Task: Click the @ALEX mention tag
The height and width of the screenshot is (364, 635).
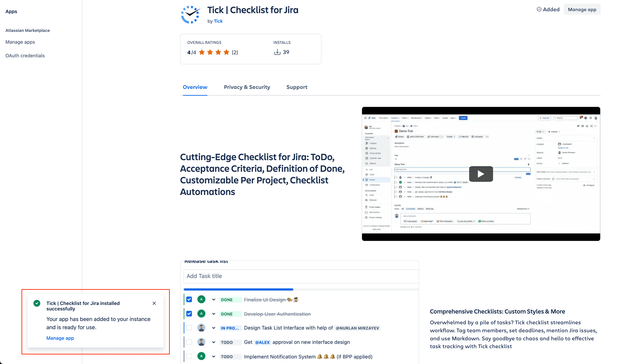Action: (x=262, y=342)
